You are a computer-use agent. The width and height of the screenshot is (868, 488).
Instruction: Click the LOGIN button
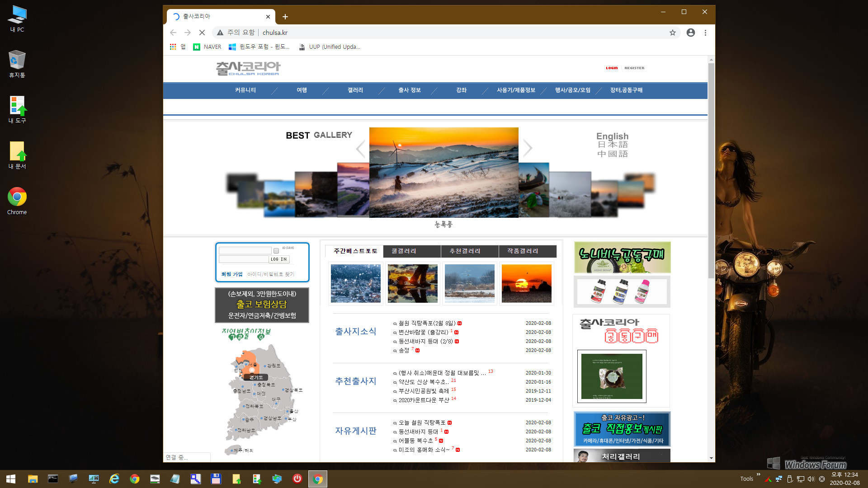[612, 67]
